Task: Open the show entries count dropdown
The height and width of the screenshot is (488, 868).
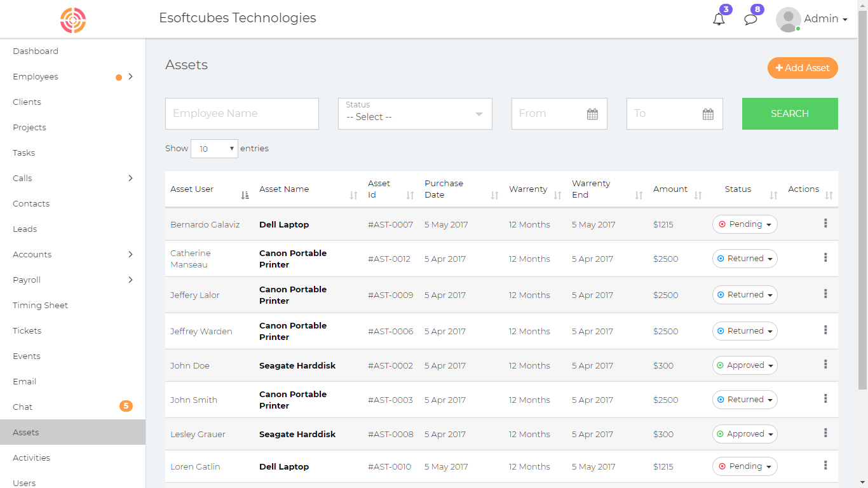Action: coord(214,149)
